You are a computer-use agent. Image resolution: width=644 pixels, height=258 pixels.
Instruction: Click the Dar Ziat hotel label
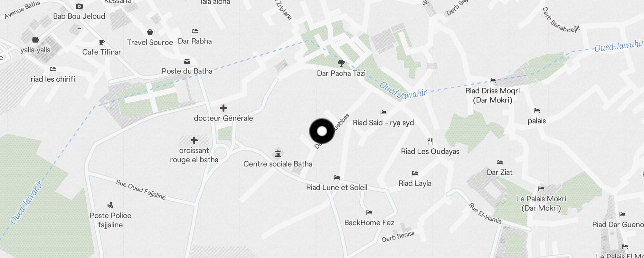point(500,172)
